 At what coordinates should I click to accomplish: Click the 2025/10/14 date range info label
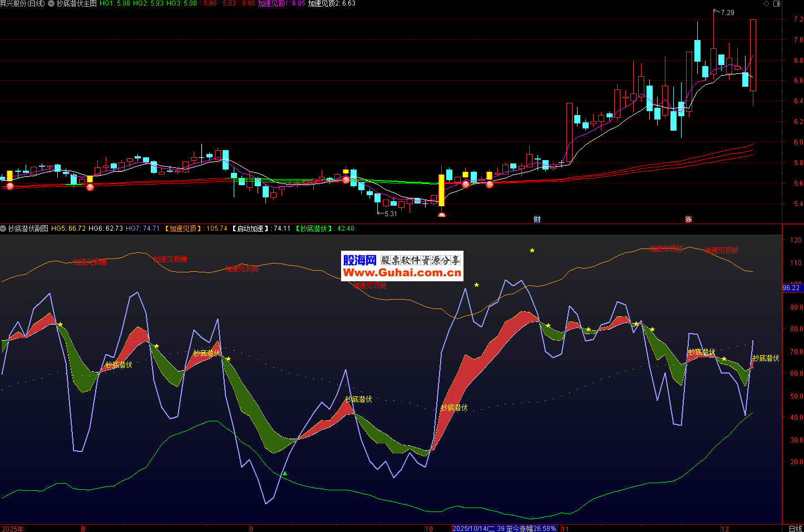click(504, 528)
